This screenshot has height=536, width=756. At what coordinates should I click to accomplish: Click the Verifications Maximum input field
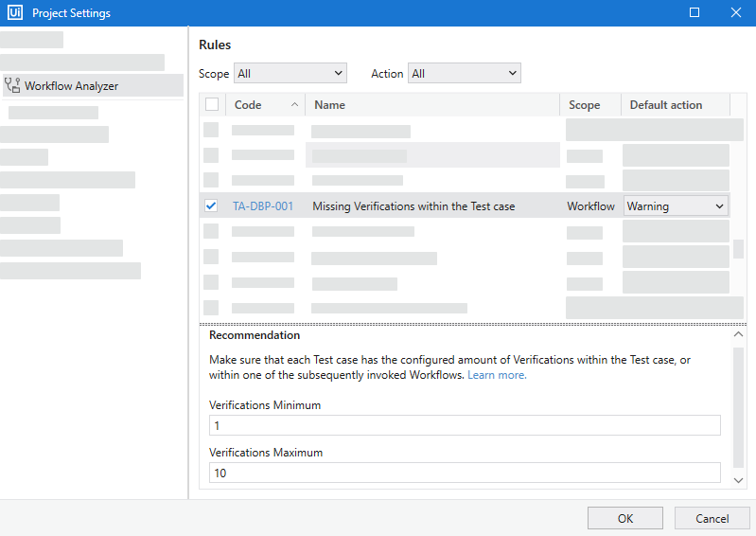pyautogui.click(x=465, y=473)
